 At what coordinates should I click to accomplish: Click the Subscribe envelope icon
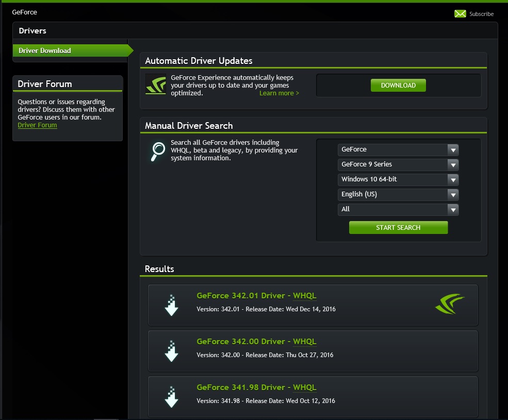click(x=460, y=13)
